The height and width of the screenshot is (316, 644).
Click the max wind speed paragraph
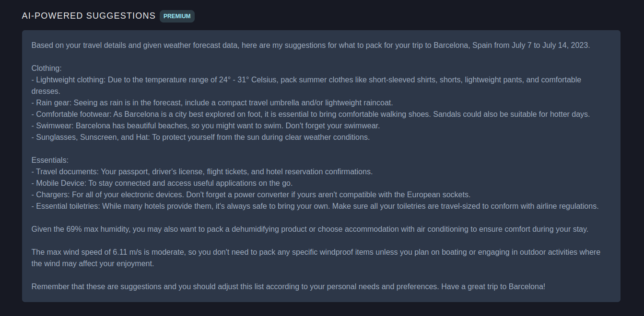[x=316, y=258]
